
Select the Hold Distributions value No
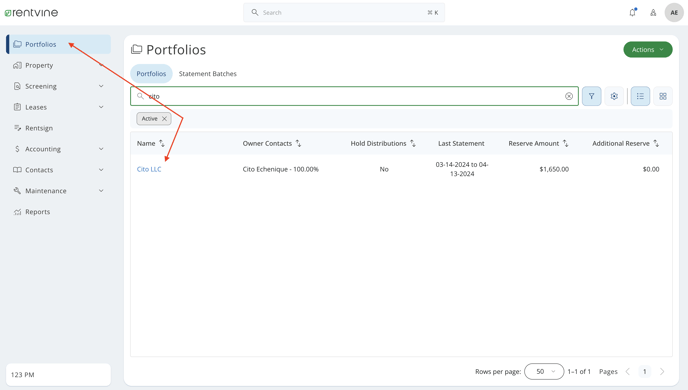[x=384, y=169]
